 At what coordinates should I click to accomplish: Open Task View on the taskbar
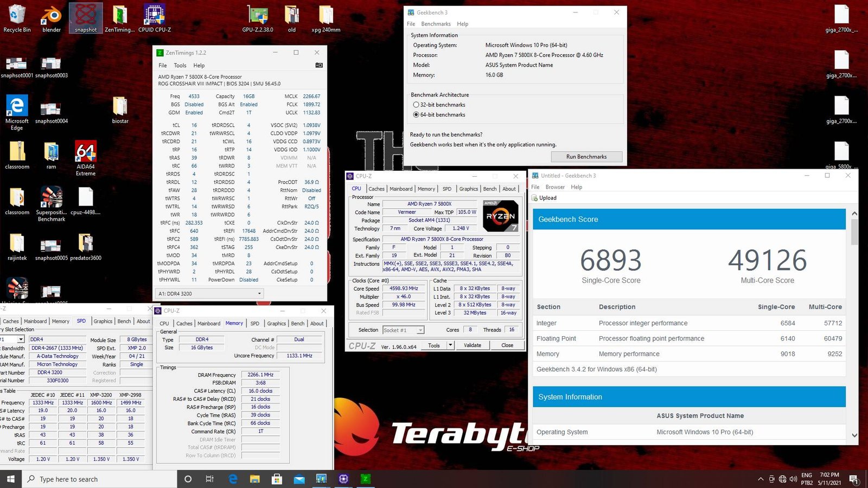(210, 479)
